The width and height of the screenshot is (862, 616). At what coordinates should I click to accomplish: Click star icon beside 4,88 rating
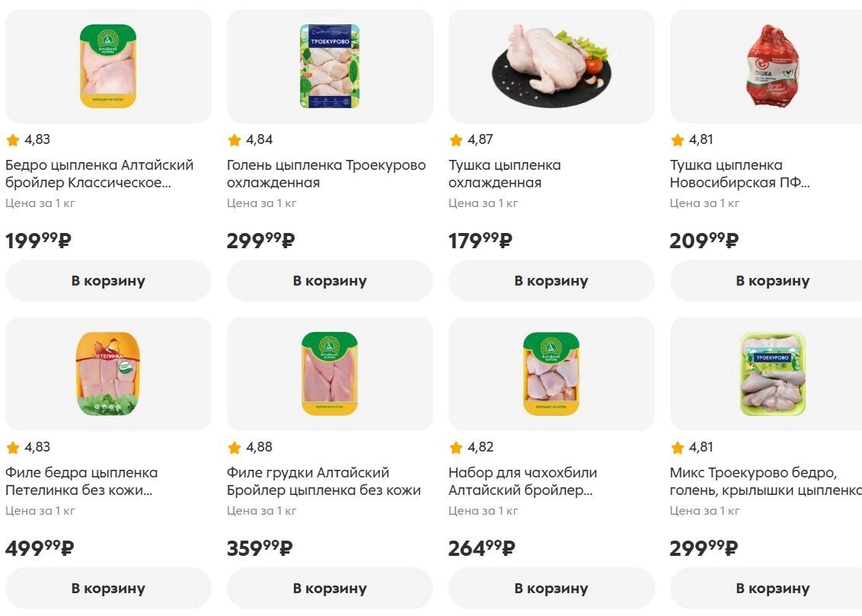pos(235,448)
